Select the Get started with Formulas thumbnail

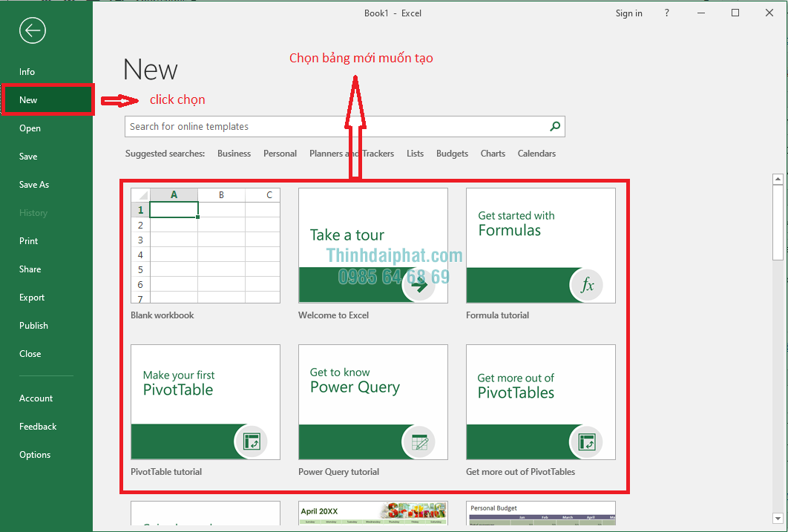click(x=540, y=245)
